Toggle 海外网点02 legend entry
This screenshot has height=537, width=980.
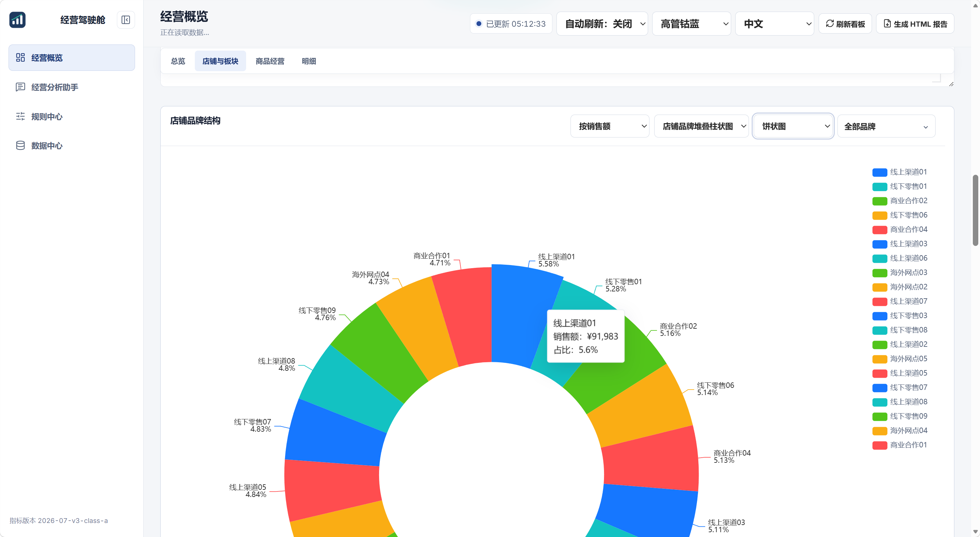(900, 287)
